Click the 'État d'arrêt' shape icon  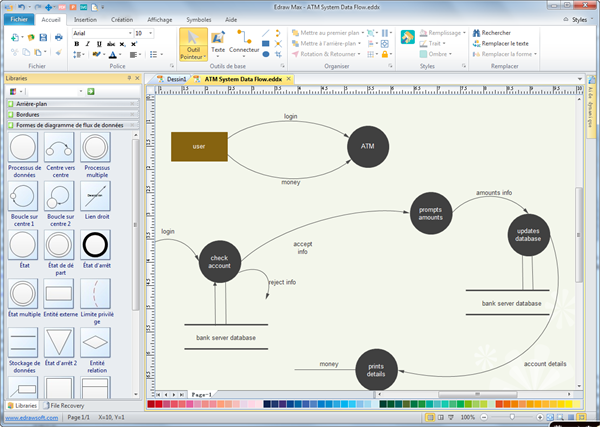point(96,243)
